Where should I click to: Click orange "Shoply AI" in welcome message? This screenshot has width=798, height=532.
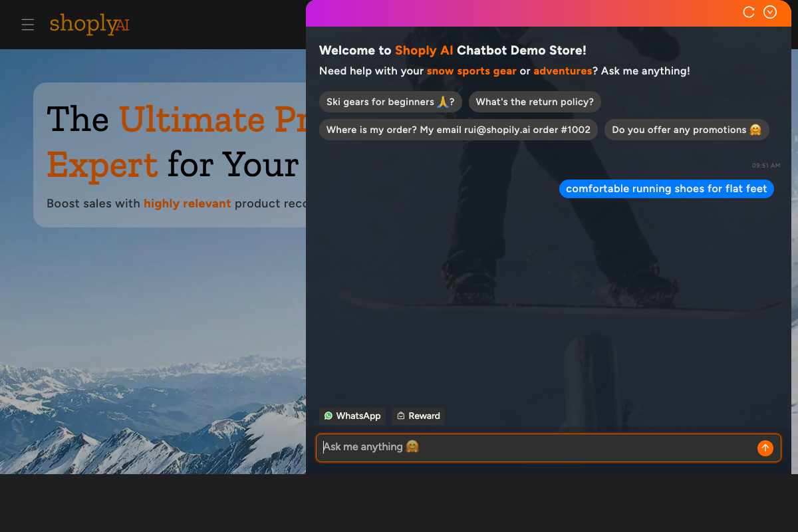[x=424, y=51]
